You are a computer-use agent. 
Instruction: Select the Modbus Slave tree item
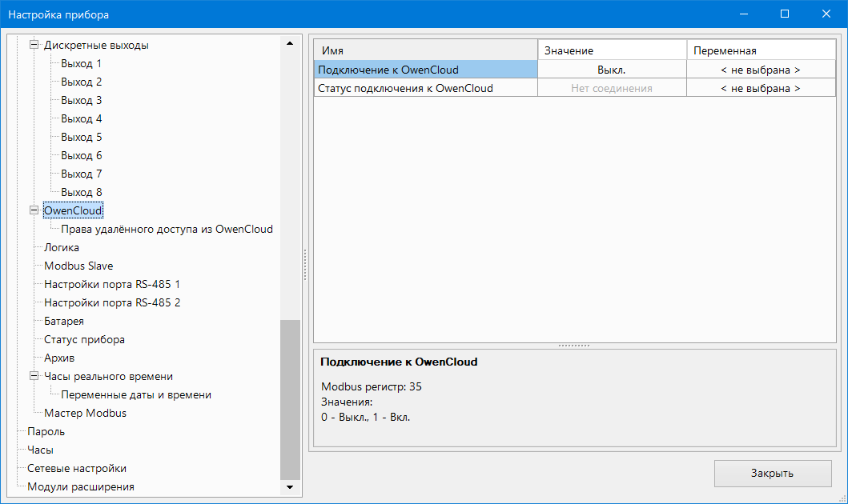78,266
